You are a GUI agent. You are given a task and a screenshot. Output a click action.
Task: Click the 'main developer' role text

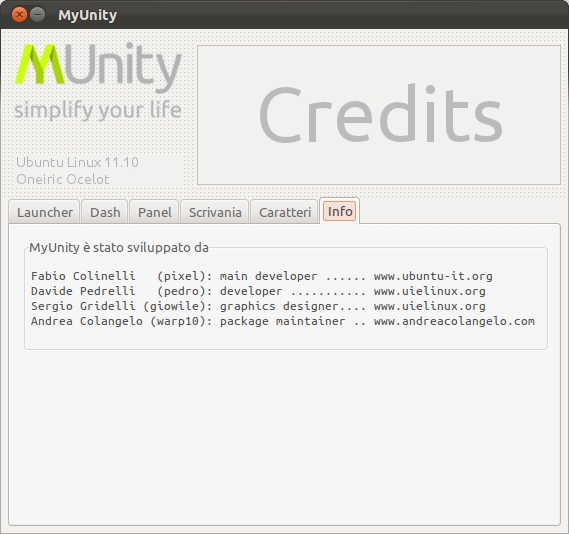point(268,276)
